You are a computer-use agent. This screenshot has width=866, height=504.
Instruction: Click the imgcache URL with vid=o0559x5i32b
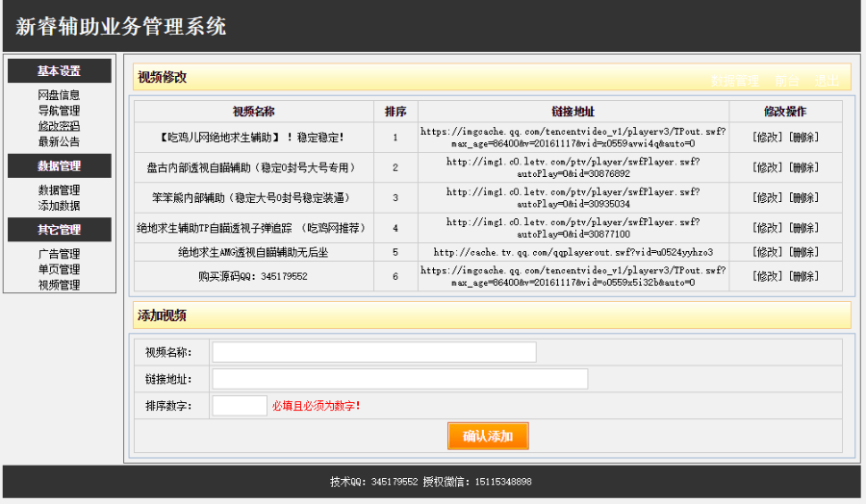(x=573, y=276)
